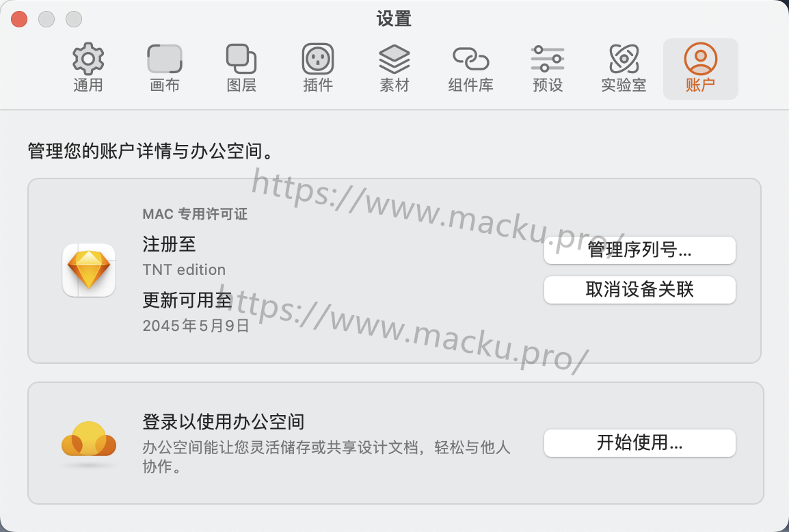Click the orange workspace cloud icon
789x532 pixels.
89,440
